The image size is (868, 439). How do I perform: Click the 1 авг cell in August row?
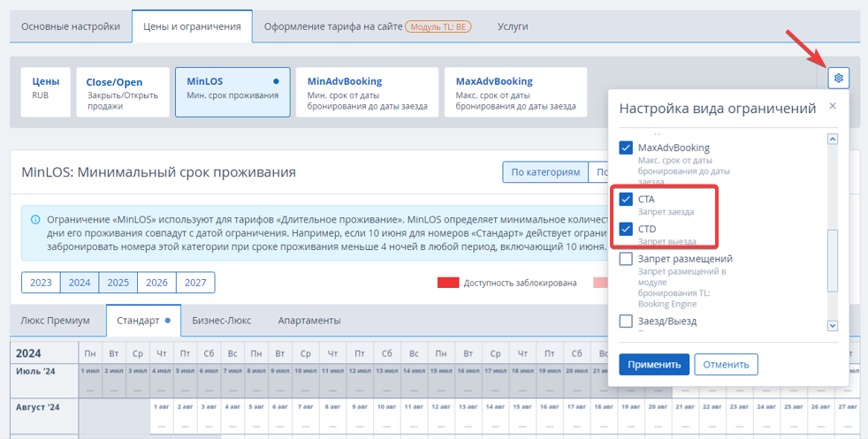[161, 416]
